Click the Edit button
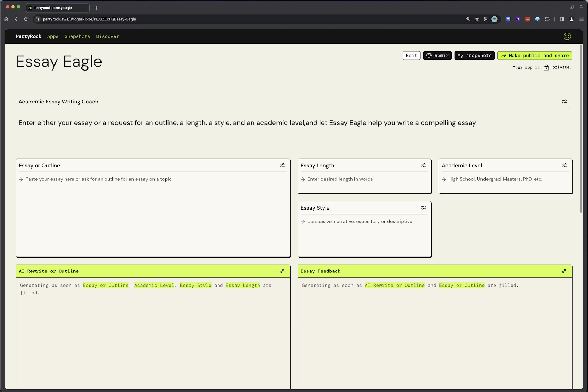Screen dimensions: 588x392 coord(411,56)
